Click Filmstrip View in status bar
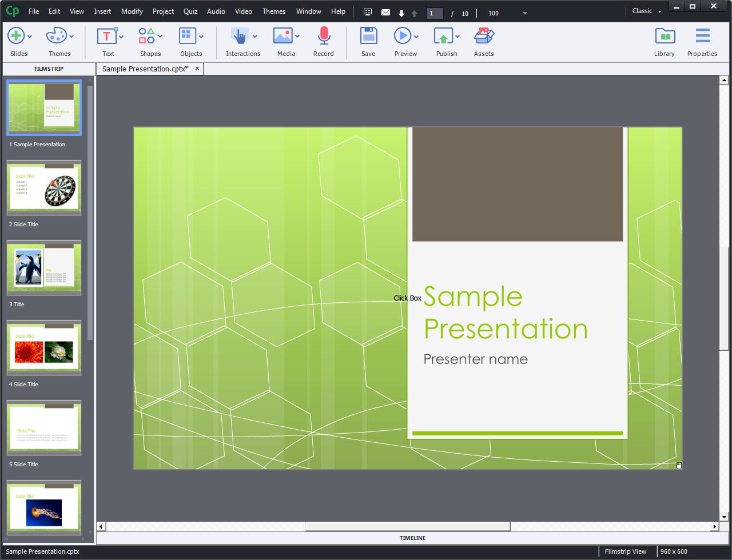 626,551
